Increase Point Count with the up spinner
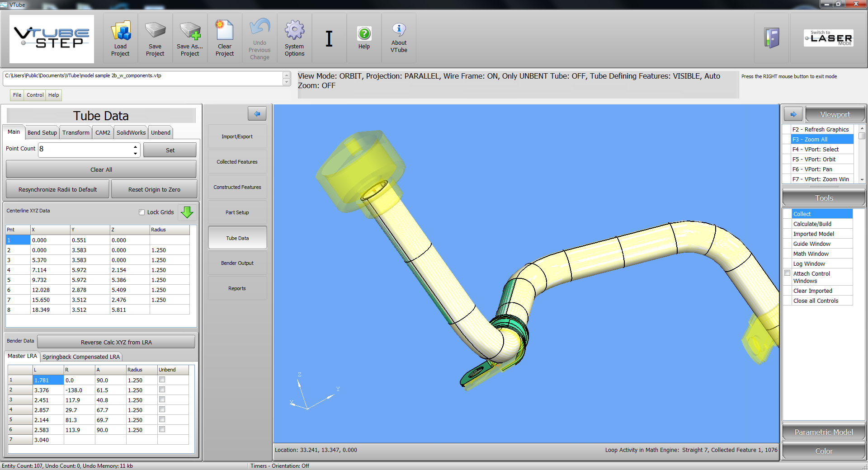 [135, 146]
